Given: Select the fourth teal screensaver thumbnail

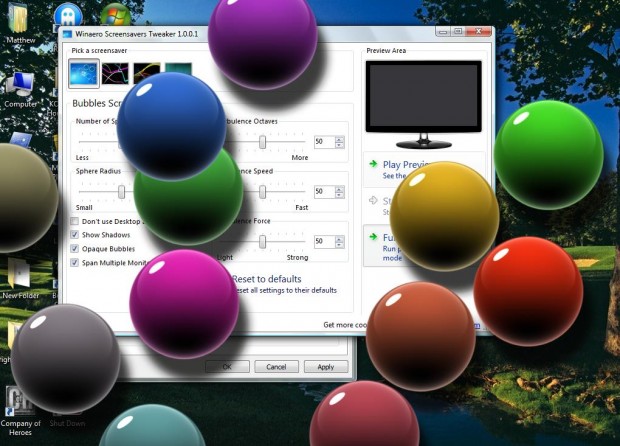Looking at the screenshot, I should click(178, 73).
